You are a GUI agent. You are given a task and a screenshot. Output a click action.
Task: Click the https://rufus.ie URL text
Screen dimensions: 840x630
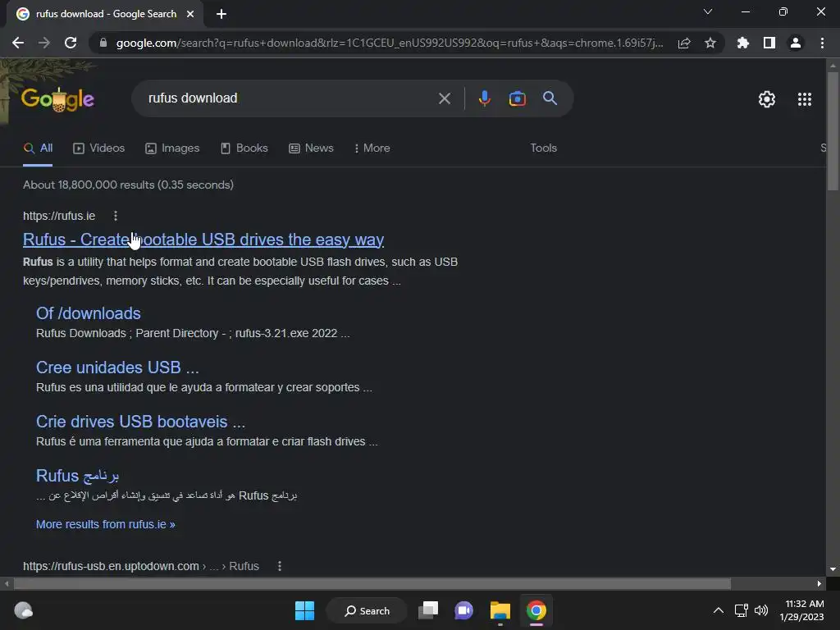[59, 216]
